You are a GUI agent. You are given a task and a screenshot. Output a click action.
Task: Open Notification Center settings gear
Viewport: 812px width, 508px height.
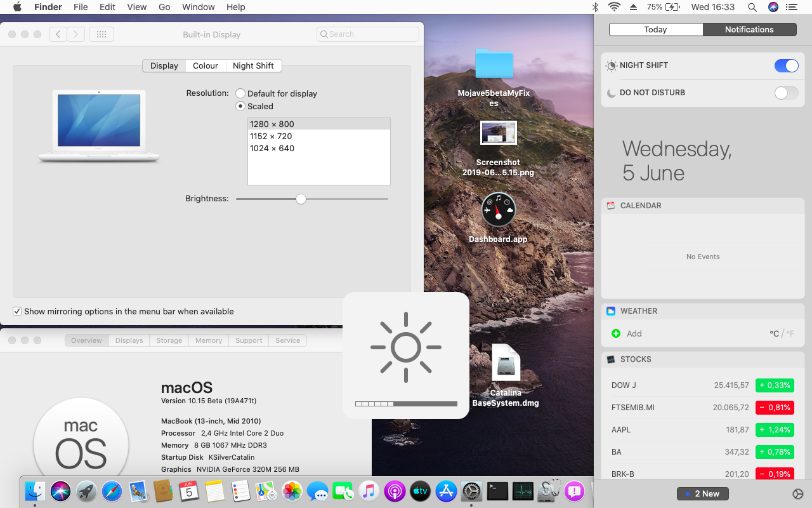[798, 494]
